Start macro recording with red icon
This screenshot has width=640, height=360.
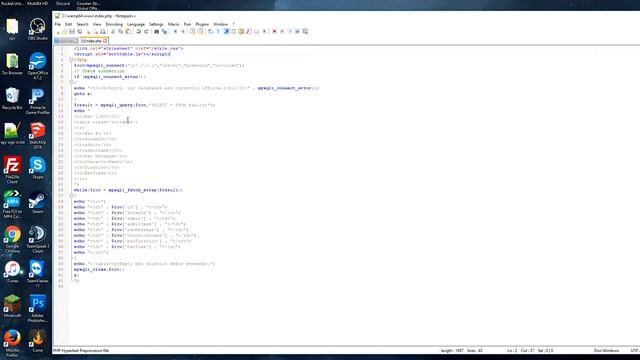[274, 31]
